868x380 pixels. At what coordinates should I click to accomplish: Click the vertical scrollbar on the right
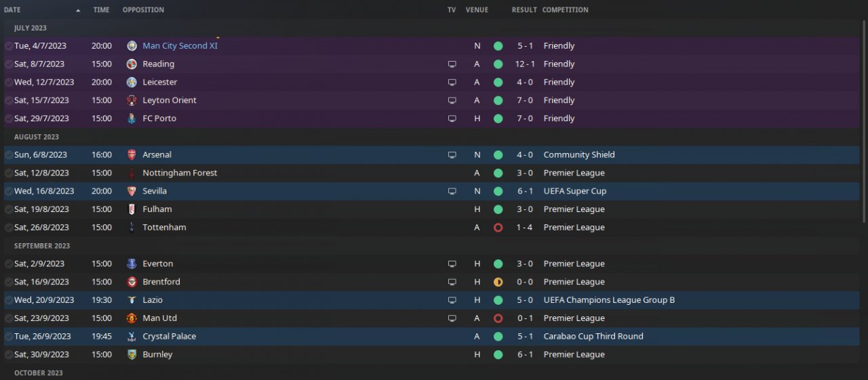[863, 122]
